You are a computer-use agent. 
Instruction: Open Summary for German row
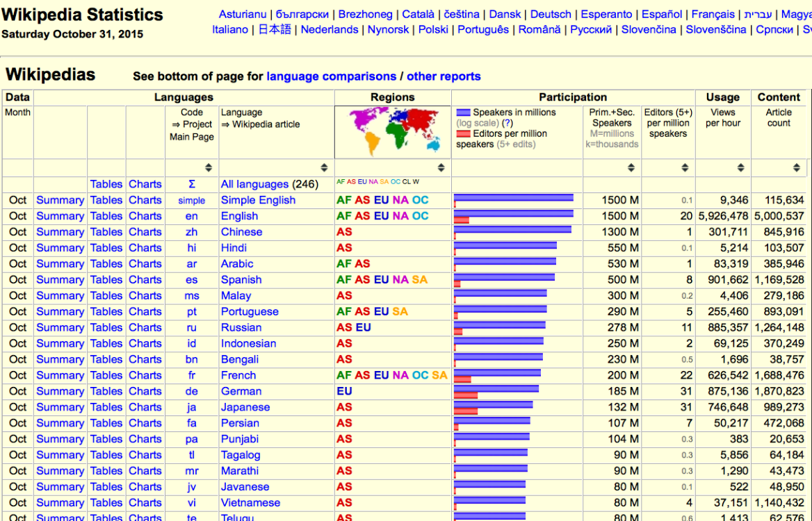(x=60, y=391)
